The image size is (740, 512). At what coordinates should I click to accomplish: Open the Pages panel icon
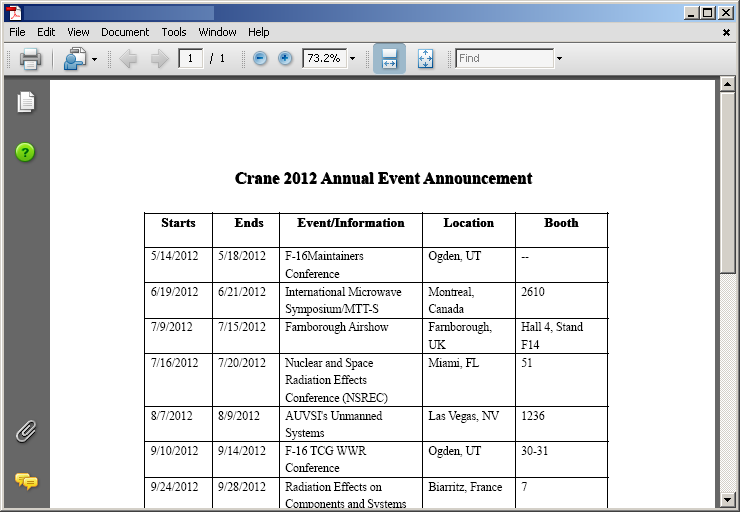[x=26, y=102]
